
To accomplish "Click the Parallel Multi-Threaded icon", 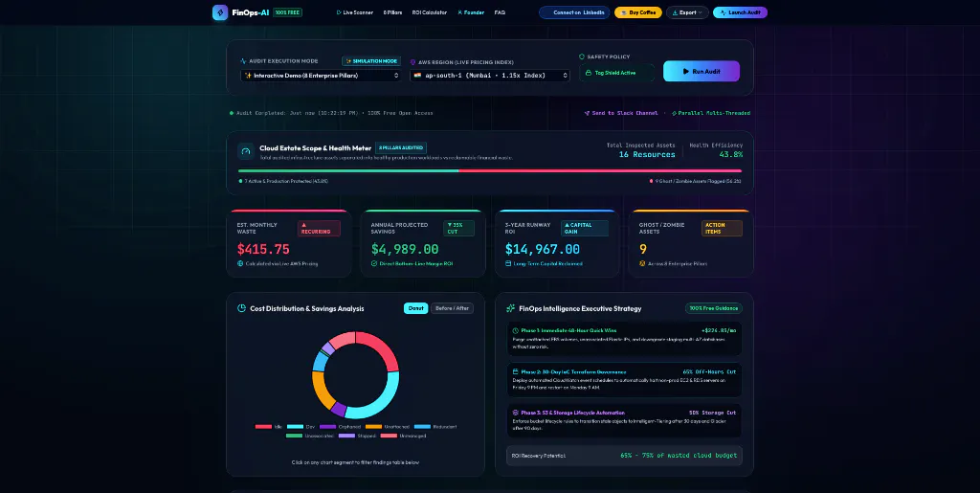I will tap(674, 113).
